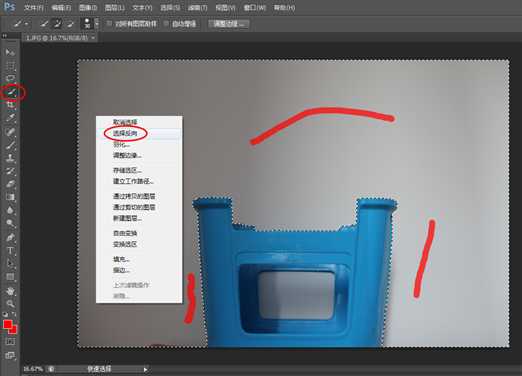Select the Blur tool
Viewport: 522px width, 376px height.
[x=10, y=210]
